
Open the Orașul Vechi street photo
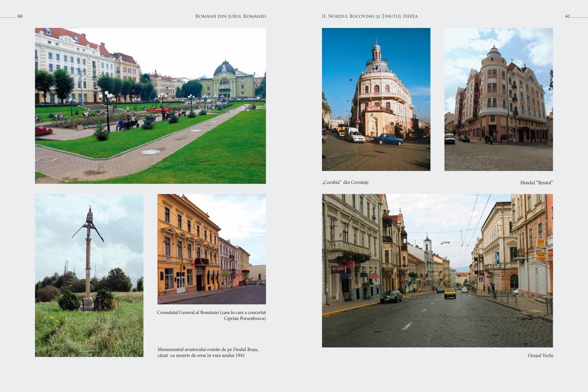[x=437, y=270]
